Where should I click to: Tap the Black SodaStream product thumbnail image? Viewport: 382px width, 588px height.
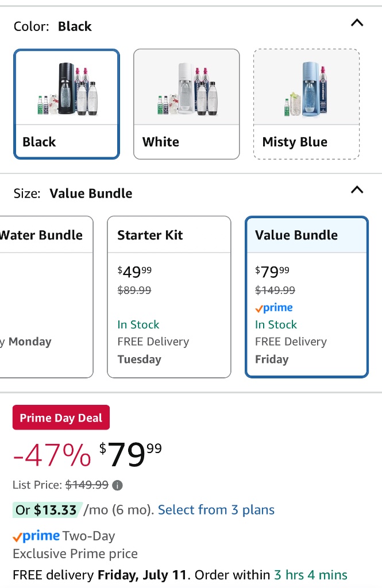coord(67,88)
